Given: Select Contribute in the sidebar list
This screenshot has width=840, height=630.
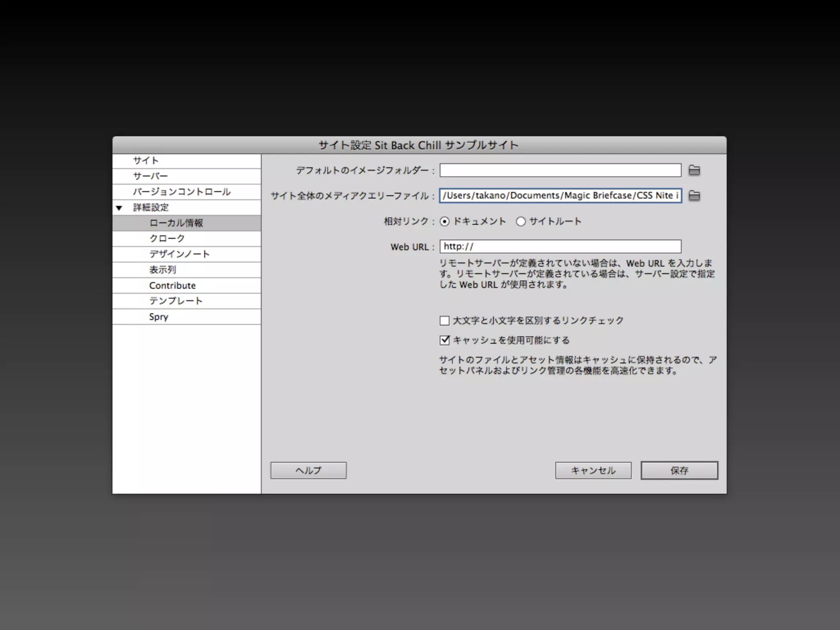Looking at the screenshot, I should (x=172, y=285).
